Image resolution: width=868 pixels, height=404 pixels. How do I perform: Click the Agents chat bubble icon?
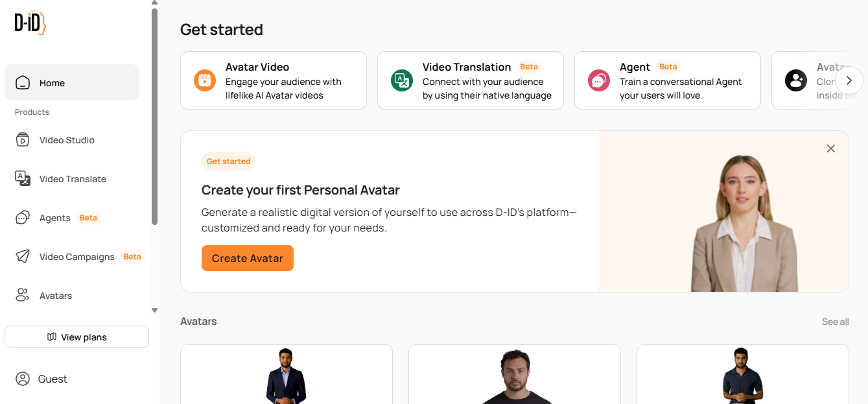click(x=23, y=218)
